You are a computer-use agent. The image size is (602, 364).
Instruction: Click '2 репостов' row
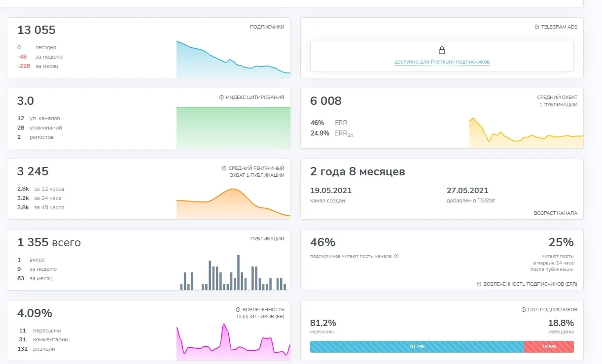35,137
